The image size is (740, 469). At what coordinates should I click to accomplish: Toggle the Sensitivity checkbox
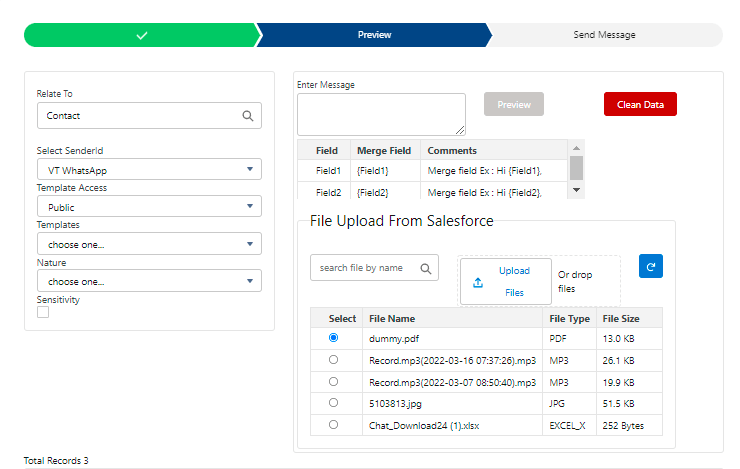[x=43, y=312]
